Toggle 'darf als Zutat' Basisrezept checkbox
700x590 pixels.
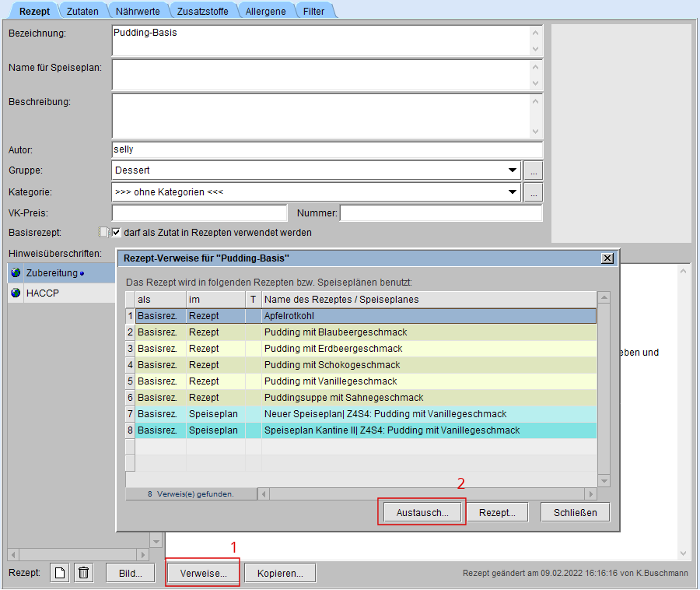click(x=117, y=232)
